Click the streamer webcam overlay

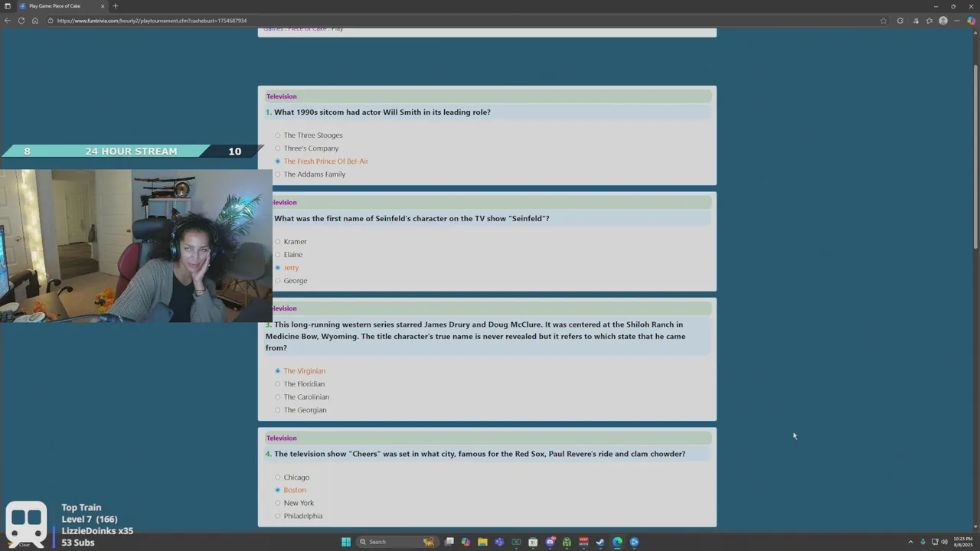click(x=136, y=246)
